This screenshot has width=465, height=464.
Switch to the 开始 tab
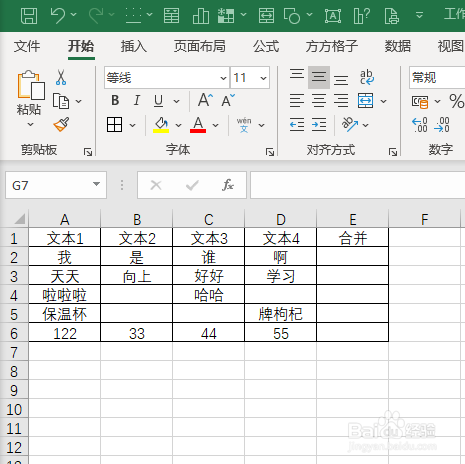click(81, 46)
